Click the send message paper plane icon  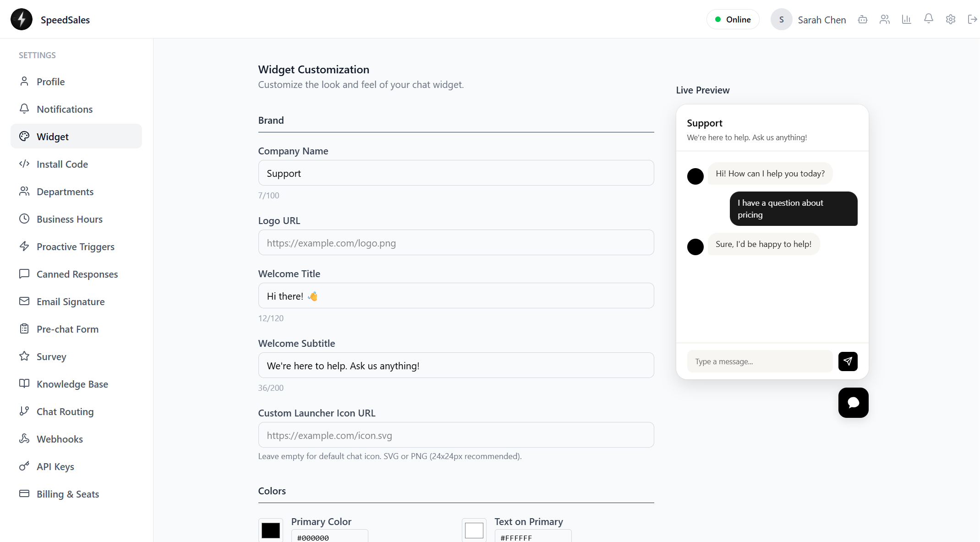(848, 361)
